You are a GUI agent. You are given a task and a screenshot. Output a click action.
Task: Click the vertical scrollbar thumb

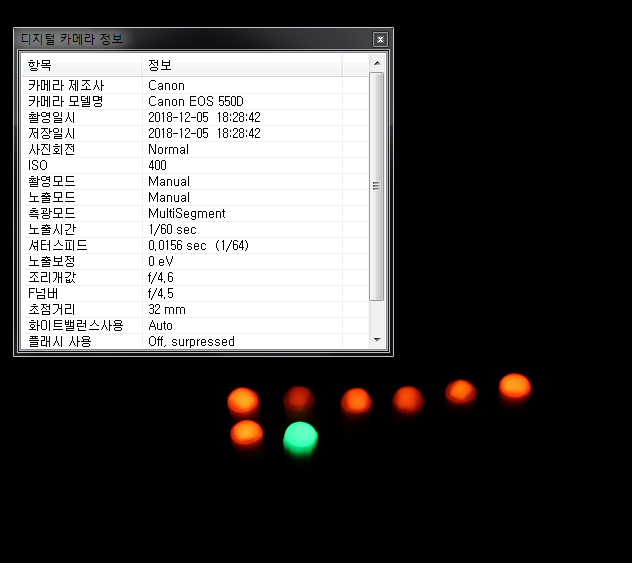376,186
